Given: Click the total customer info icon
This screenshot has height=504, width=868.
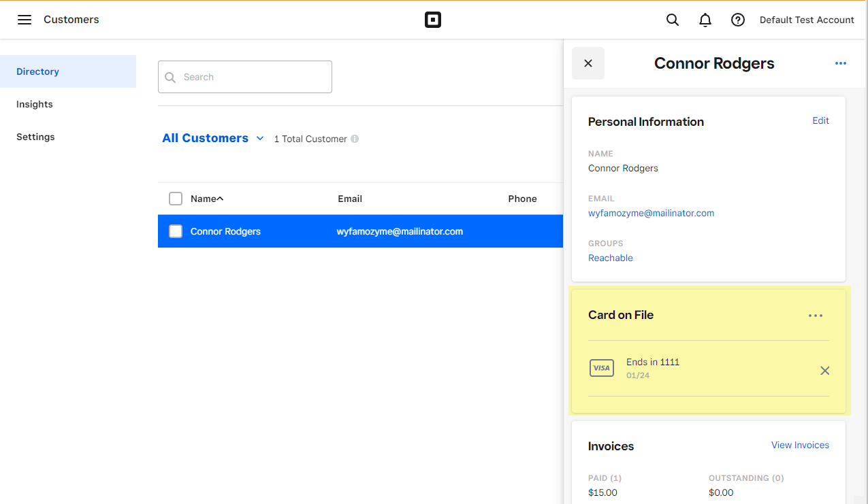Looking at the screenshot, I should click(x=355, y=139).
